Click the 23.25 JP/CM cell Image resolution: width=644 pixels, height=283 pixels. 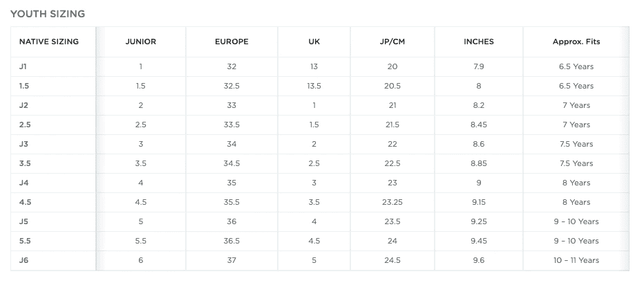(392, 202)
